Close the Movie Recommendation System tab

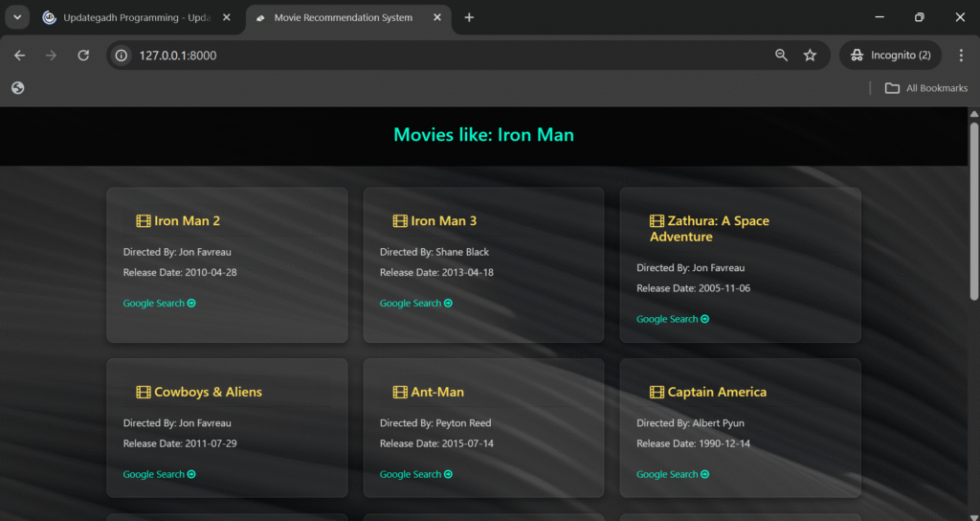[x=437, y=17]
